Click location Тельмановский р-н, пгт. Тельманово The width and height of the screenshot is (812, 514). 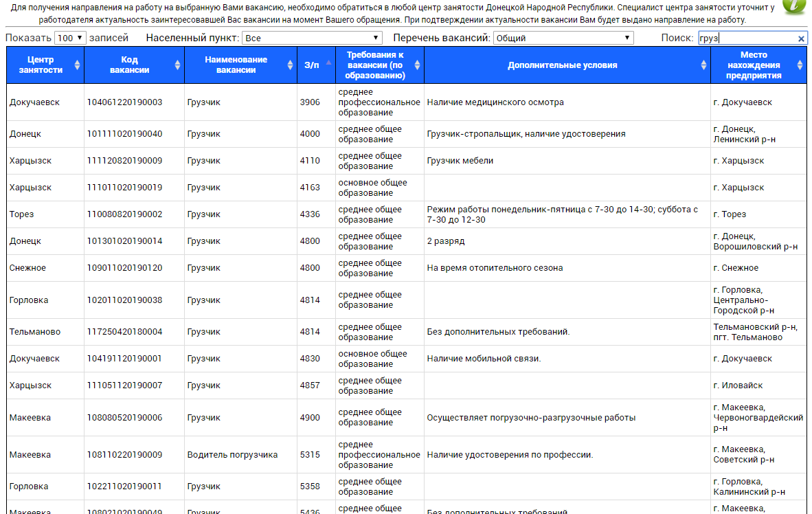pyautogui.click(x=755, y=332)
